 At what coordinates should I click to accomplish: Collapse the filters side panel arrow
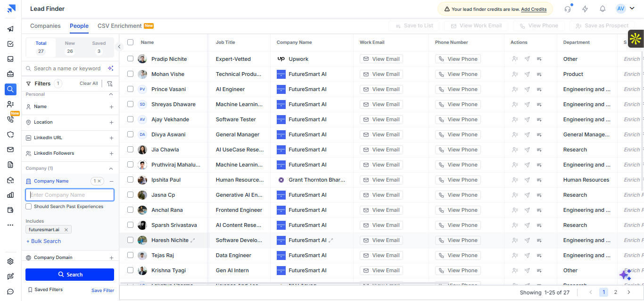pos(119,46)
